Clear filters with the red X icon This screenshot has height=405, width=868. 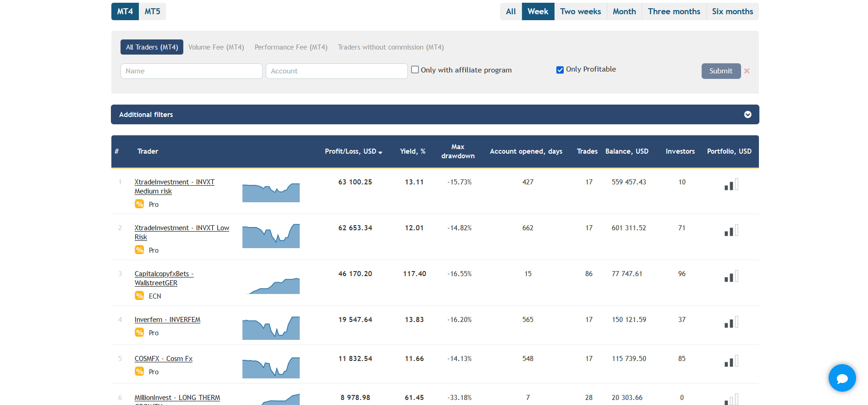(x=747, y=71)
